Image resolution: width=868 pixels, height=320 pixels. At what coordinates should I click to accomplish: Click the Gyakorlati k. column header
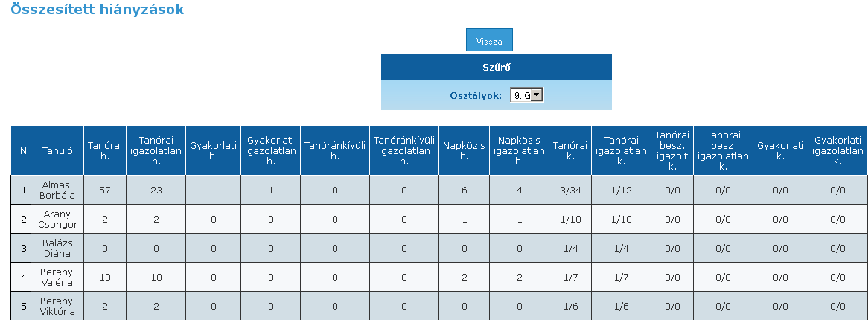point(781,150)
